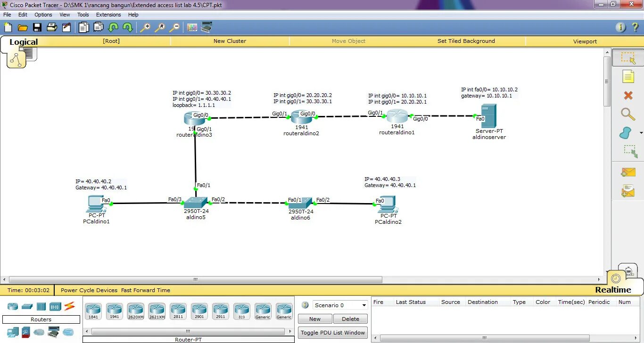Click the help question mark icon

(636, 27)
